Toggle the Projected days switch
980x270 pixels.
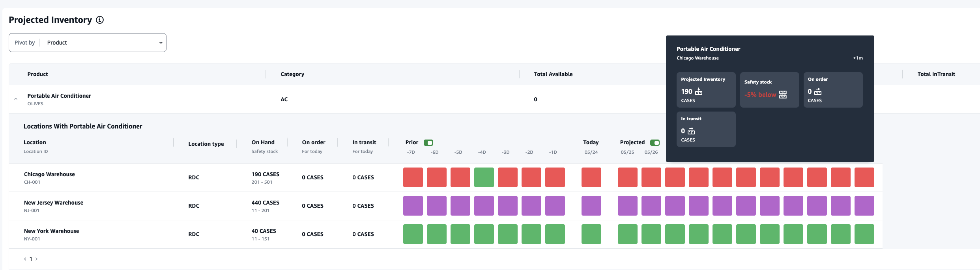click(655, 143)
